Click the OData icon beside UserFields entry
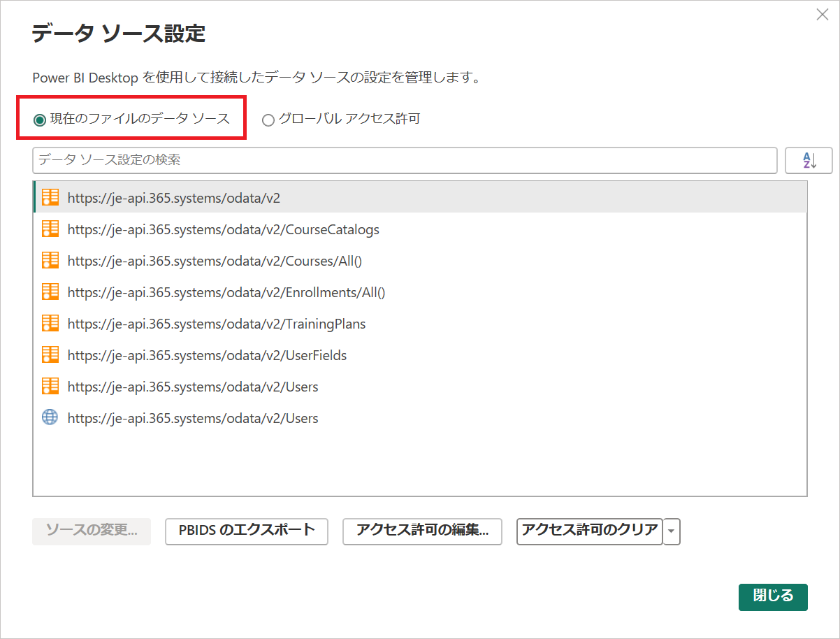This screenshot has width=840, height=639. (50, 354)
